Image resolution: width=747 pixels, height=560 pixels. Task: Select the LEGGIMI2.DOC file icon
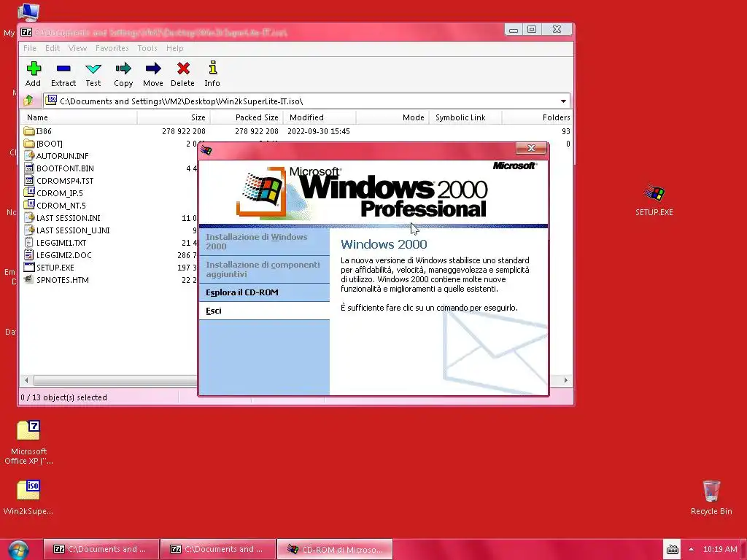click(x=29, y=254)
